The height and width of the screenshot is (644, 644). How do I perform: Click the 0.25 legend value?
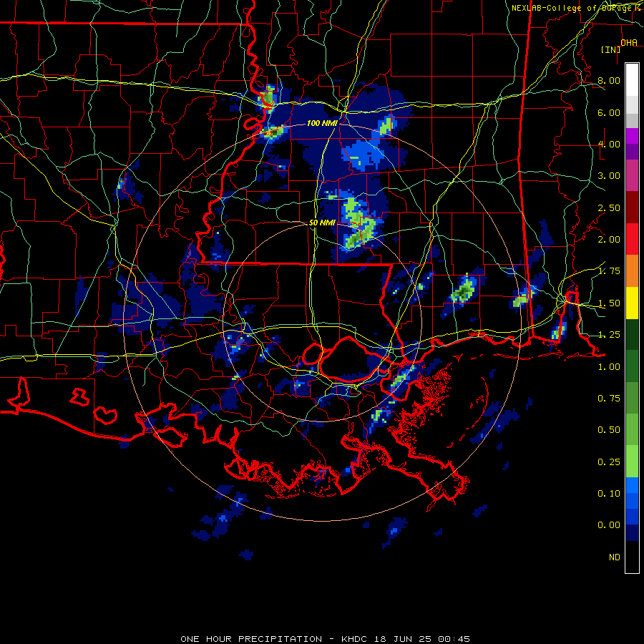(609, 462)
